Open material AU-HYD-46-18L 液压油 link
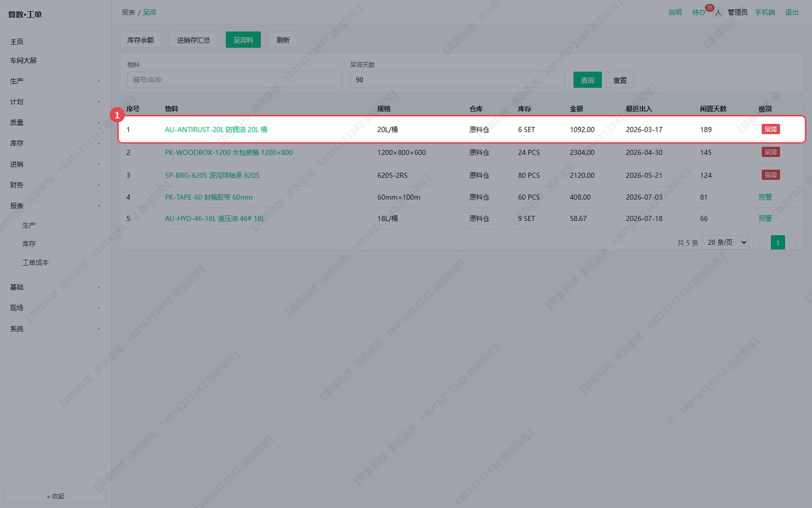Screen dimensions: 812x508 point(215,219)
